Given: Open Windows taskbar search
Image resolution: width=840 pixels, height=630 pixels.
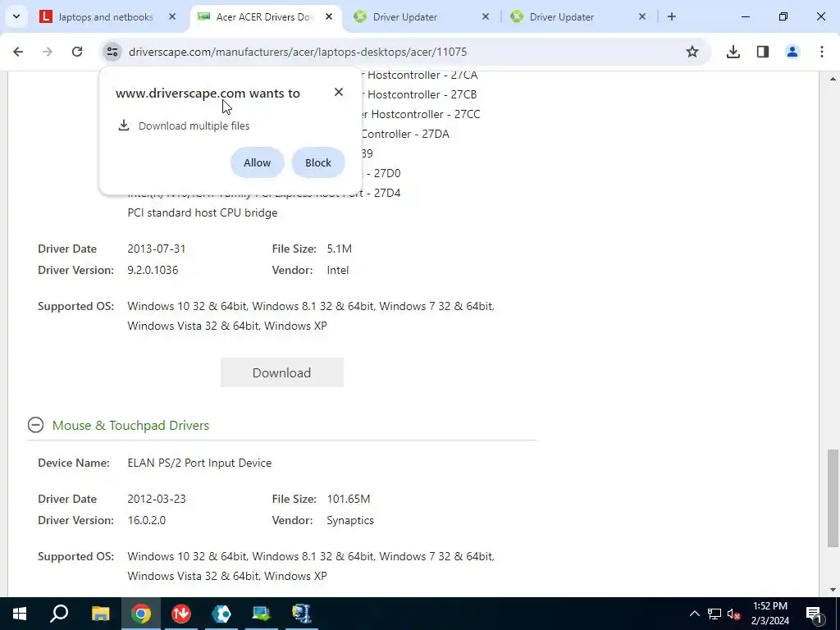Looking at the screenshot, I should [x=59, y=614].
